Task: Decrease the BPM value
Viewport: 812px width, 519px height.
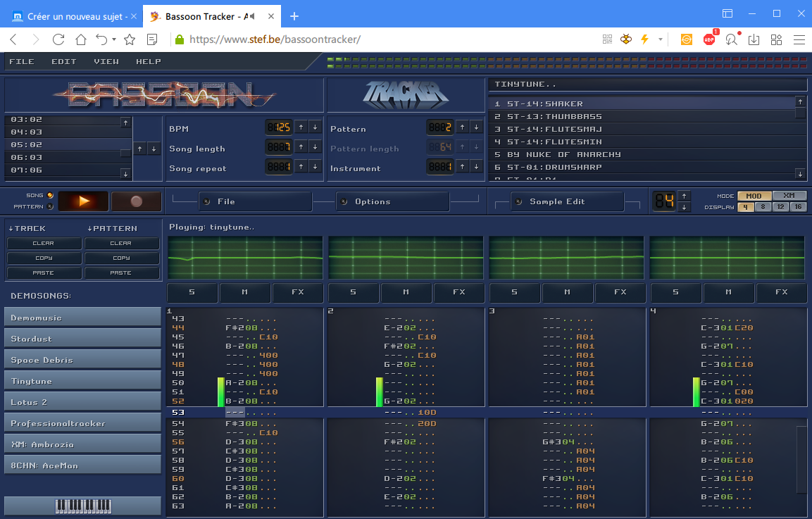Action: [315, 127]
